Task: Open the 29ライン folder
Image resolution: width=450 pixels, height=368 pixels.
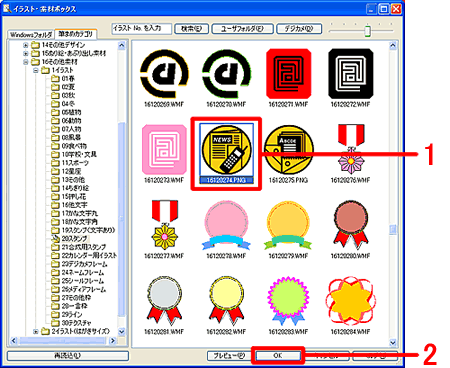Action: pos(67,314)
